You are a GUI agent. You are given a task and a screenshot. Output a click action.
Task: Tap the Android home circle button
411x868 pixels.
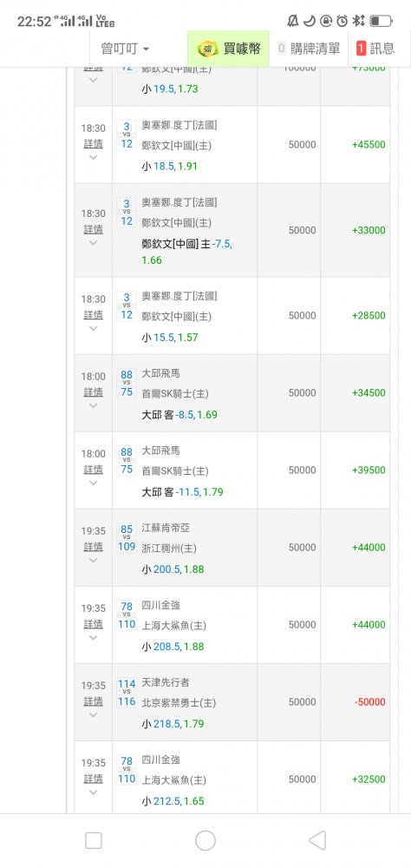205,840
